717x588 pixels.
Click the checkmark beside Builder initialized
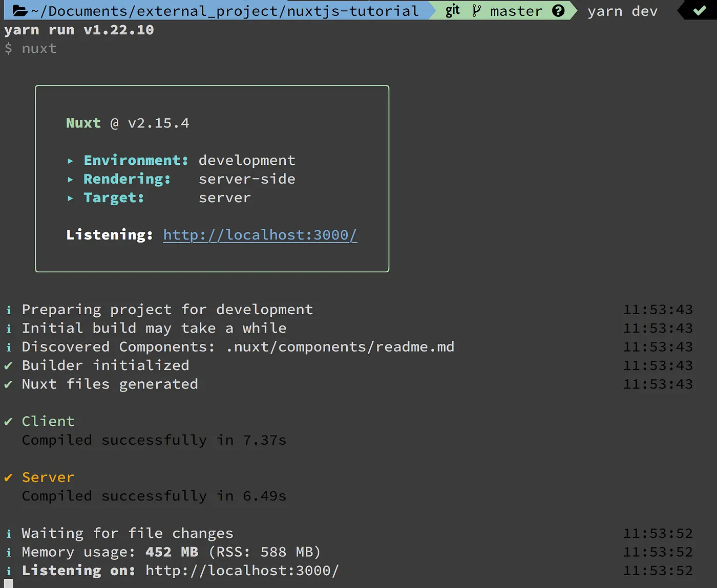[x=8, y=366]
